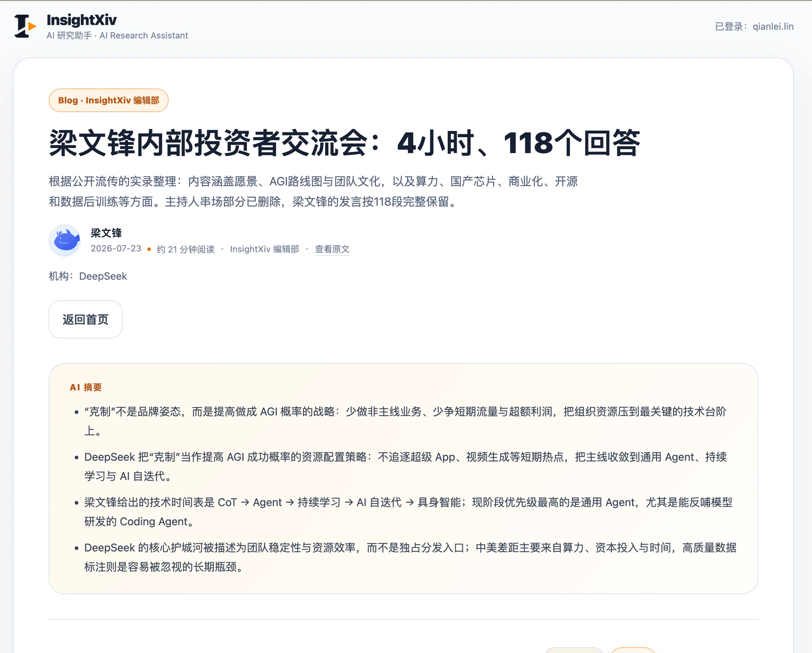Open the 查看原文 link
The image size is (812, 653).
pyautogui.click(x=332, y=249)
